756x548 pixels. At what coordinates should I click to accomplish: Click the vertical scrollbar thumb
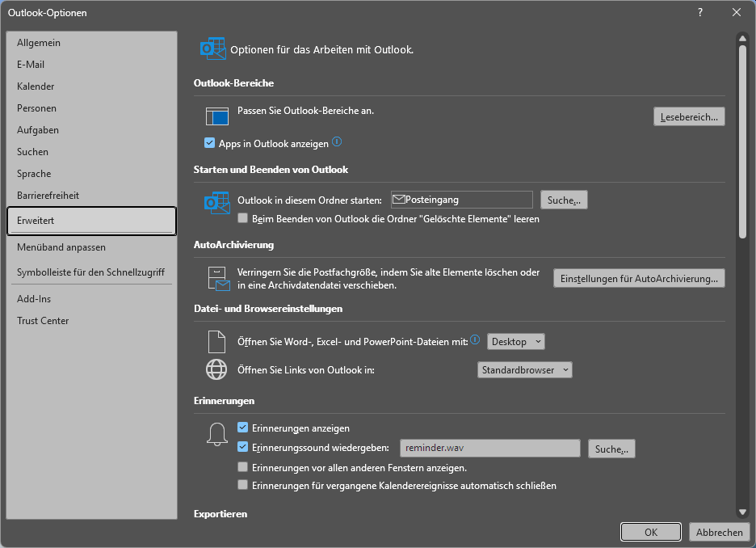742,141
